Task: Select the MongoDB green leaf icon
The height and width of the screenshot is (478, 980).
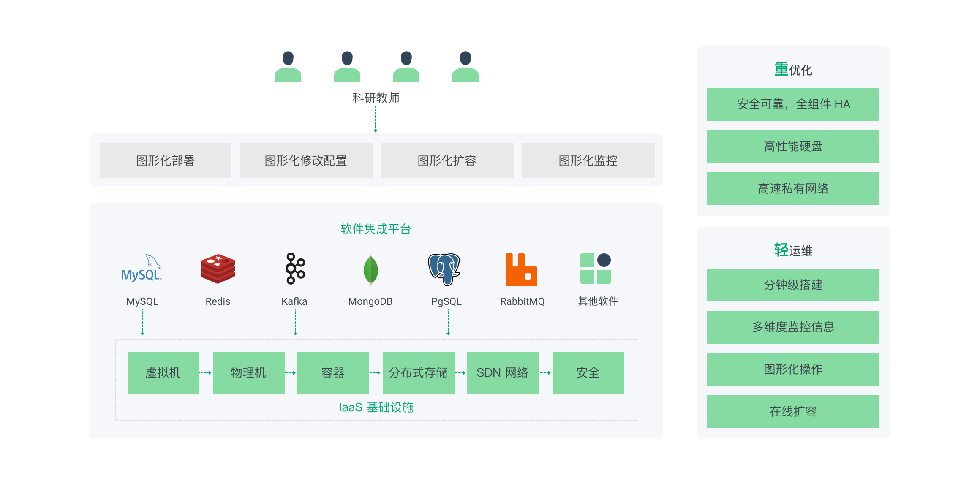Action: (371, 271)
